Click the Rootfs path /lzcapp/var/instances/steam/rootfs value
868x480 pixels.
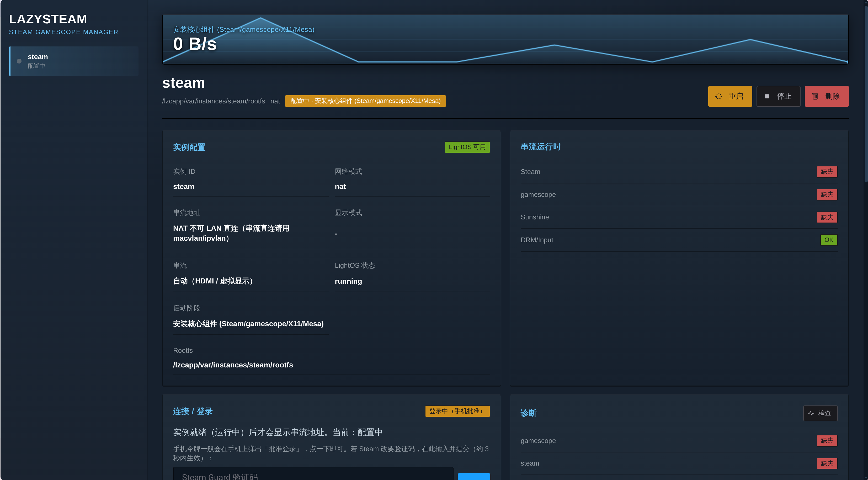pyautogui.click(x=233, y=365)
